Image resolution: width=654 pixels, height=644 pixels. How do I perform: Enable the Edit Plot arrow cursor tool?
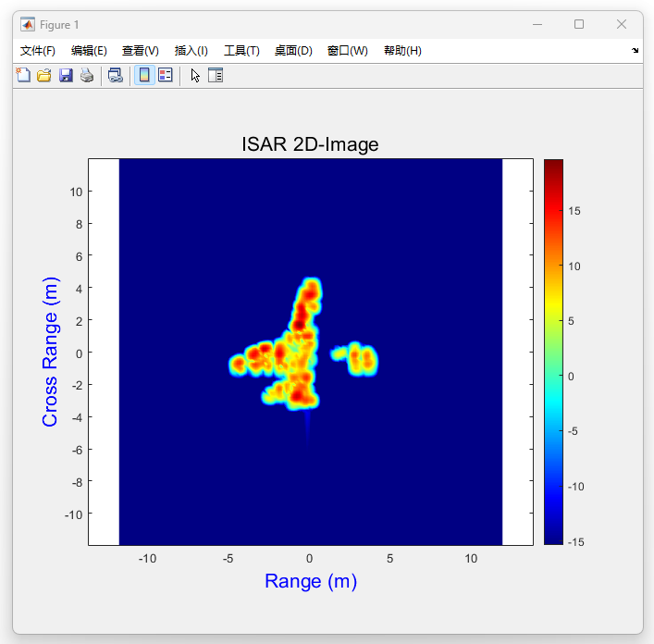[195, 76]
